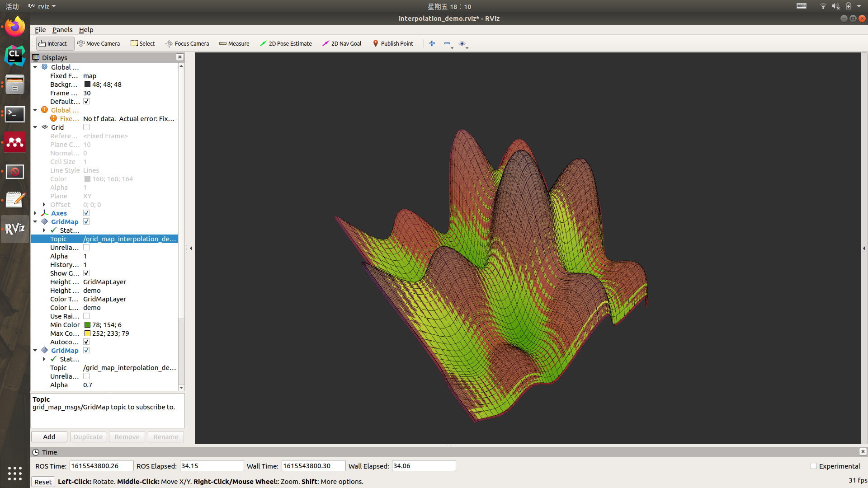Click the Min Color green swatch
Screen dimensions: 868x488
[87, 325]
